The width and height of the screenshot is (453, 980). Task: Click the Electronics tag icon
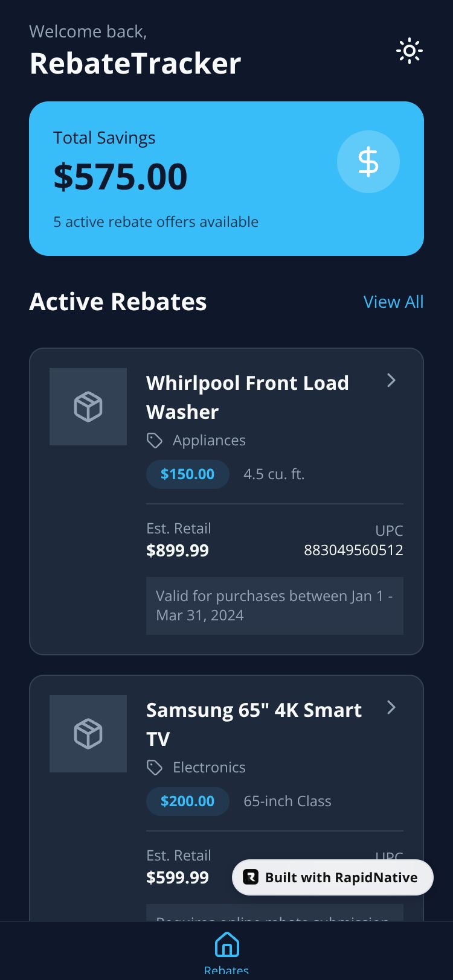[x=155, y=768]
